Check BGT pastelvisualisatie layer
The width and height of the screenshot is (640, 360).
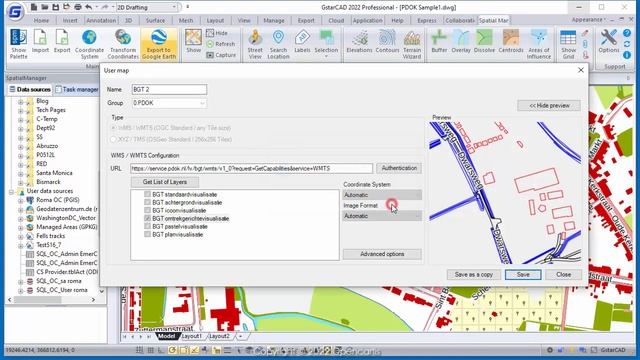[147, 226]
